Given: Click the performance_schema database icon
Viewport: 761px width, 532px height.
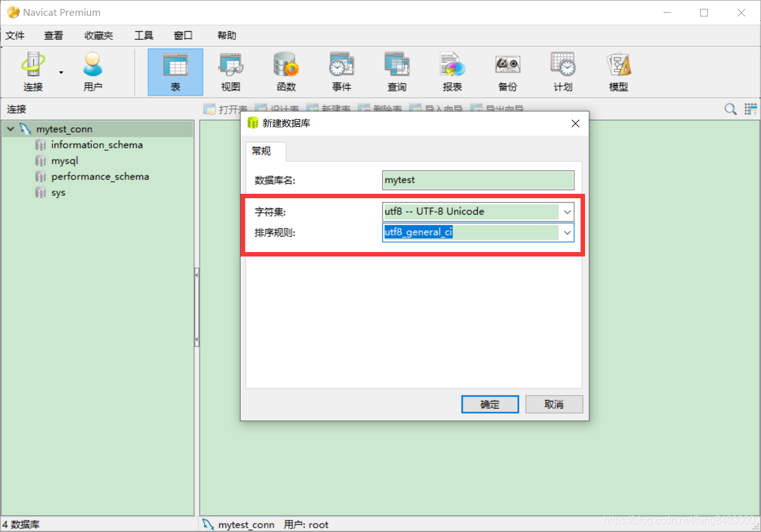Looking at the screenshot, I should 41,177.
